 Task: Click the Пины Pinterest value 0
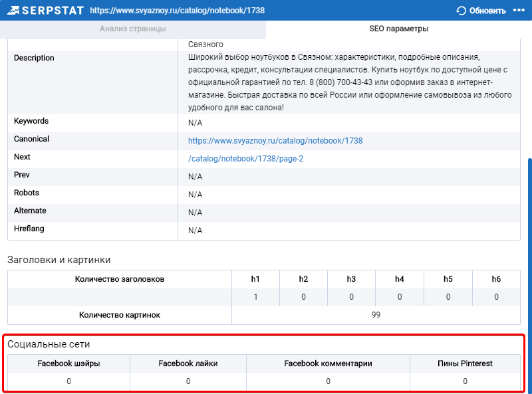[465, 382]
